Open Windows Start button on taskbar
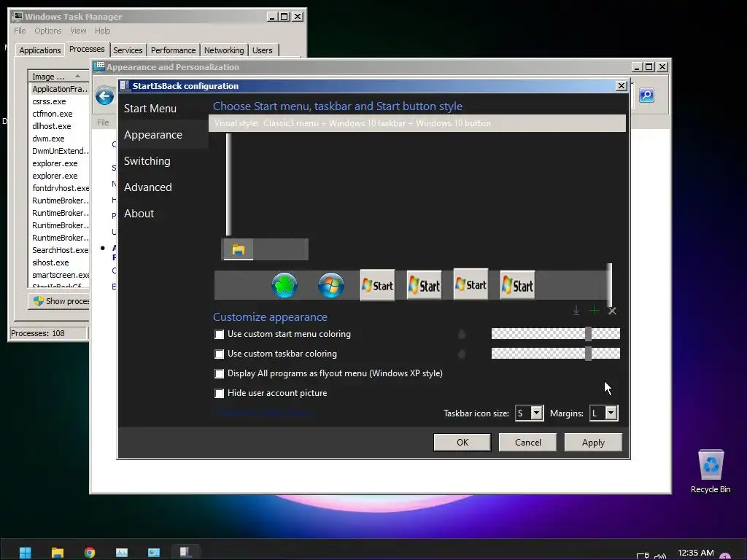747x560 pixels. tap(26, 553)
